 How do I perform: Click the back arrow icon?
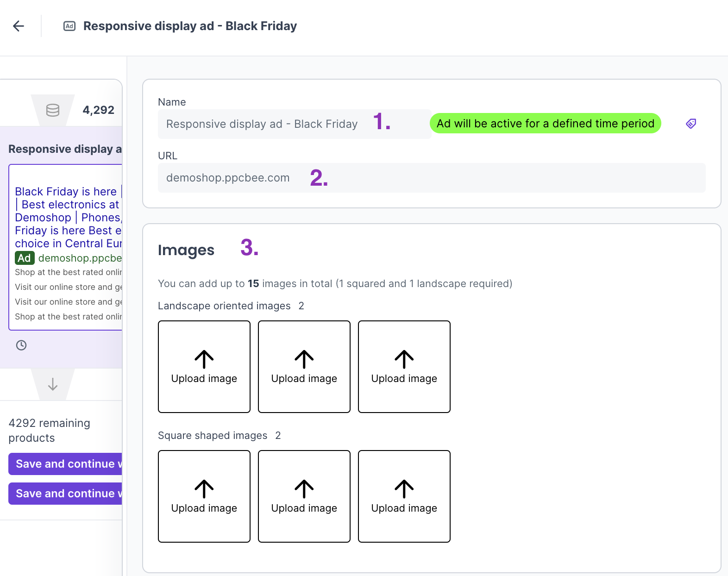coord(19,26)
